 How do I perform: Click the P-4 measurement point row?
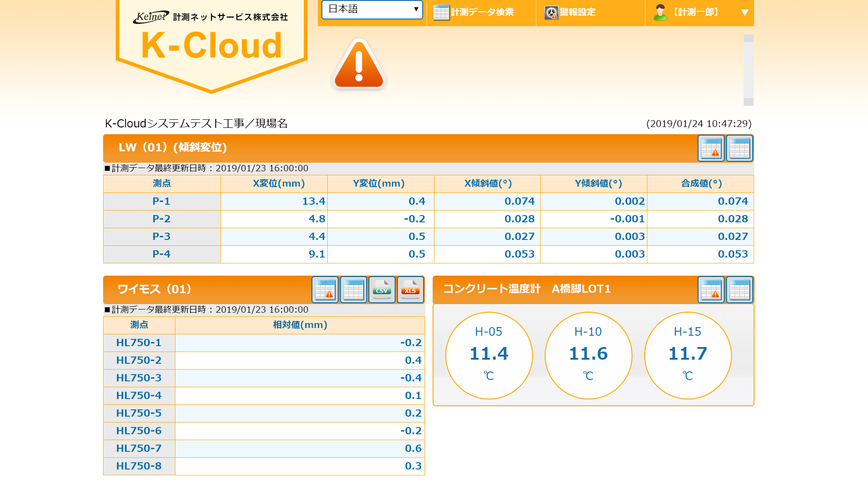coord(428,254)
